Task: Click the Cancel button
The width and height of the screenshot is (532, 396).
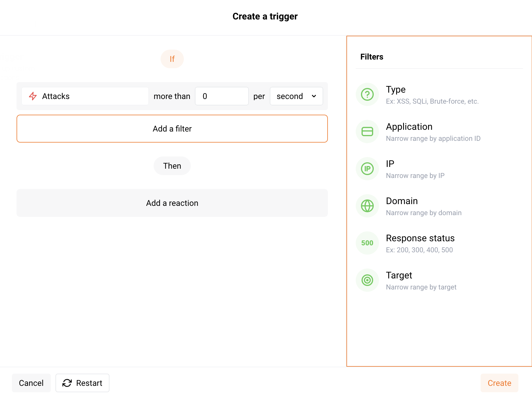Action: [x=31, y=383]
